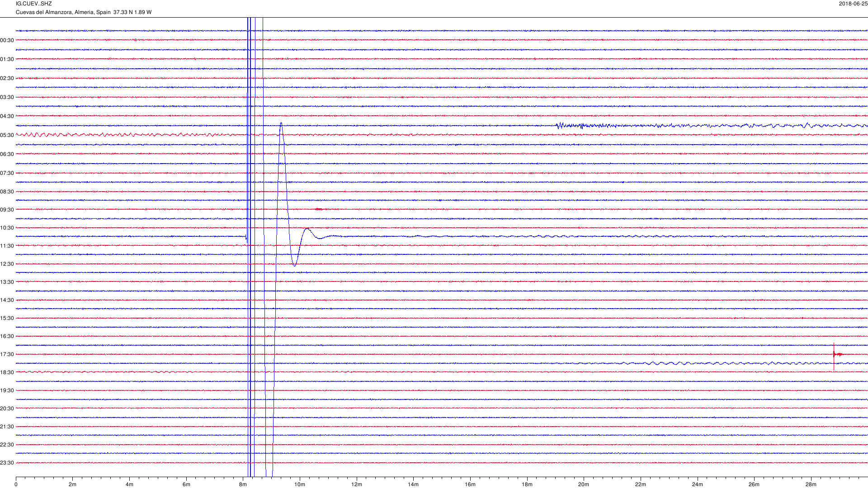Select the 13:30 time label
868x488 pixels.
coord(7,282)
